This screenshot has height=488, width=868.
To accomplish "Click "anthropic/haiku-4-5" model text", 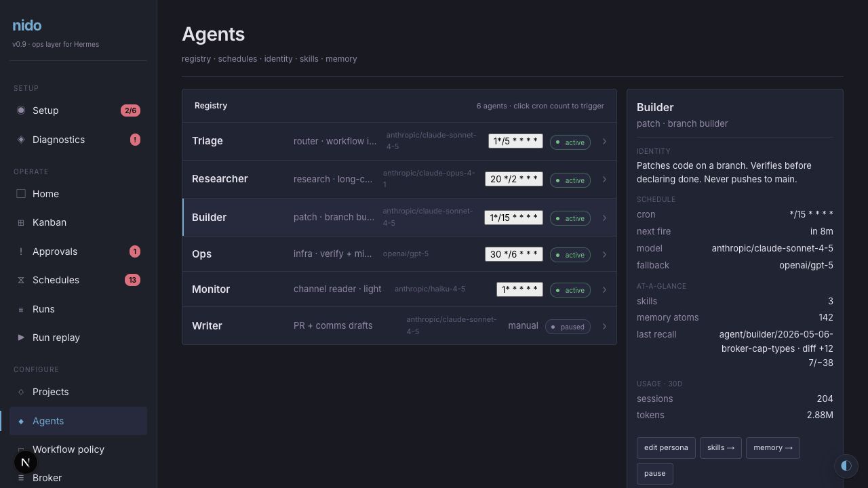I will click(x=430, y=289).
